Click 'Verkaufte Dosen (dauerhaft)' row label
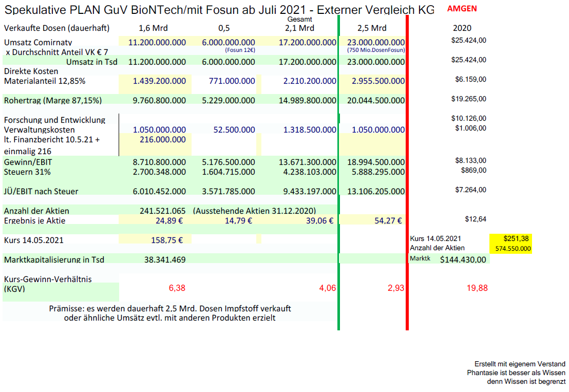Screen dimensions: 569x392 (56, 28)
